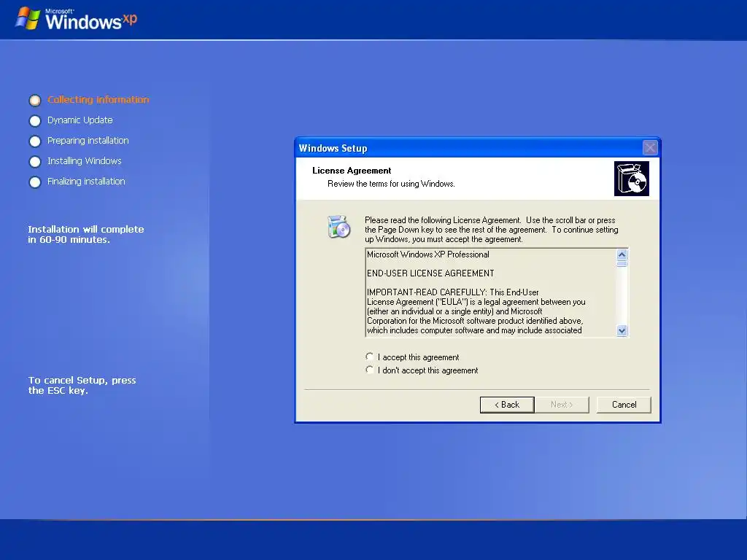Click the license scroll-down arrow

(622, 330)
